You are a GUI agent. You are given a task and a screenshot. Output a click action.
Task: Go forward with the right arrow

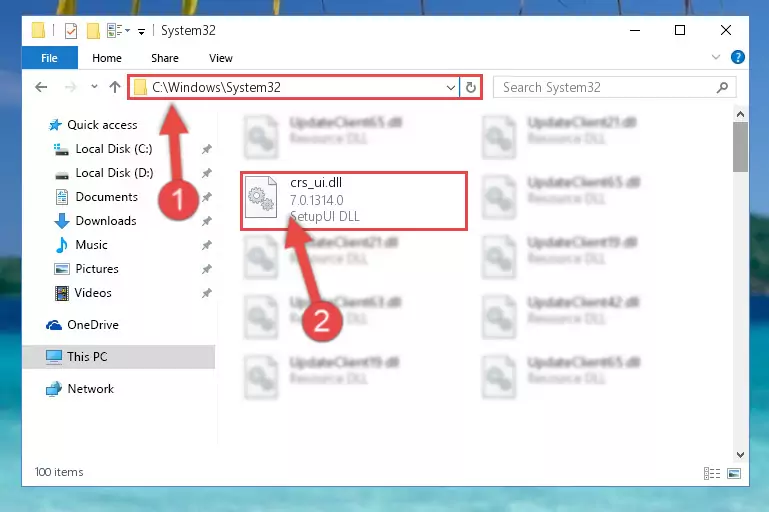tap(71, 87)
